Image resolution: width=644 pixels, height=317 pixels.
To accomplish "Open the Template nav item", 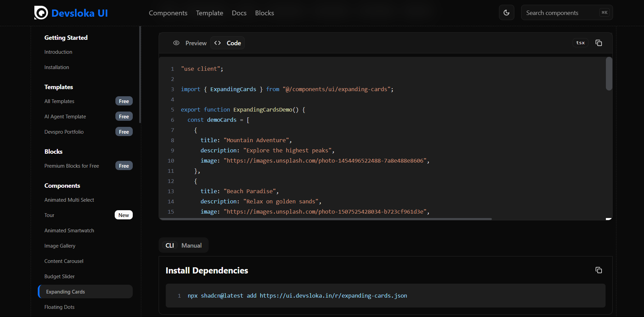I will tap(210, 13).
